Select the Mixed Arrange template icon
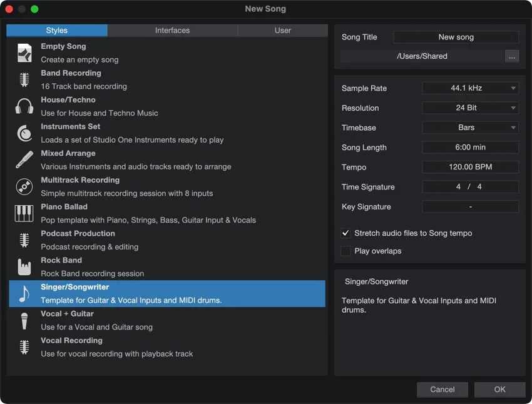Image resolution: width=532 pixels, height=404 pixels. tap(24, 159)
